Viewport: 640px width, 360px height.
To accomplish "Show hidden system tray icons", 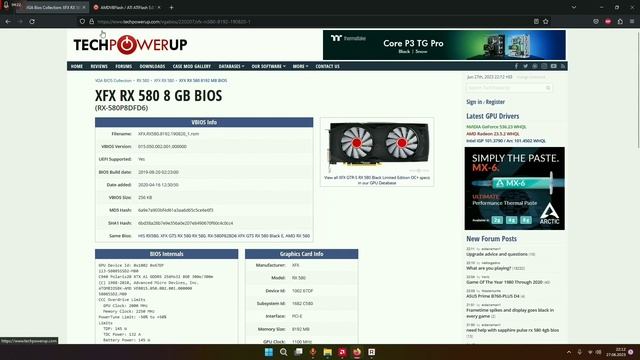I will click(x=569, y=352).
